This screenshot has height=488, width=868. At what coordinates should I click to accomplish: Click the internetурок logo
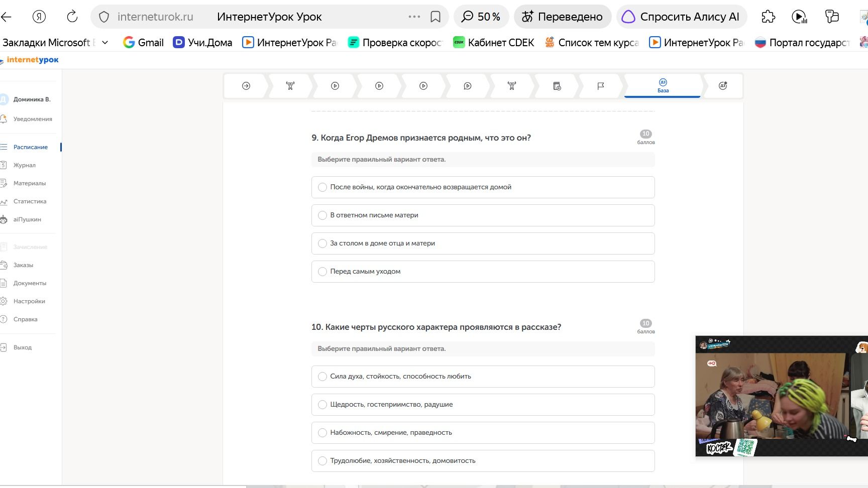(30, 60)
